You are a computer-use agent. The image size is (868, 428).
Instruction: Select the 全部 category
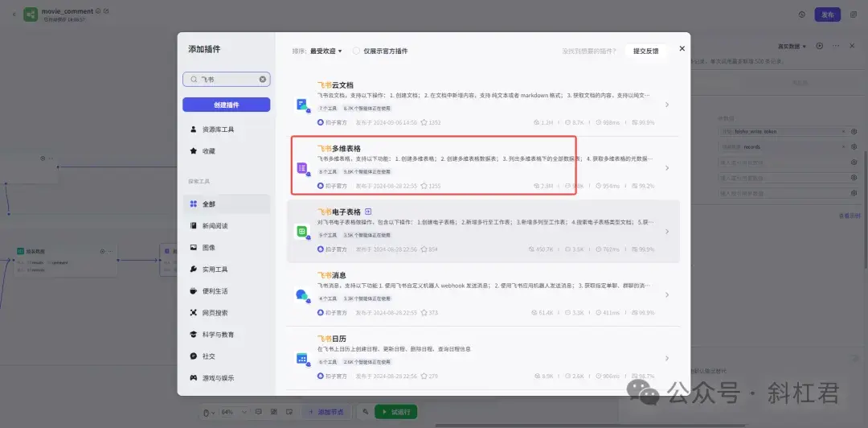point(227,204)
